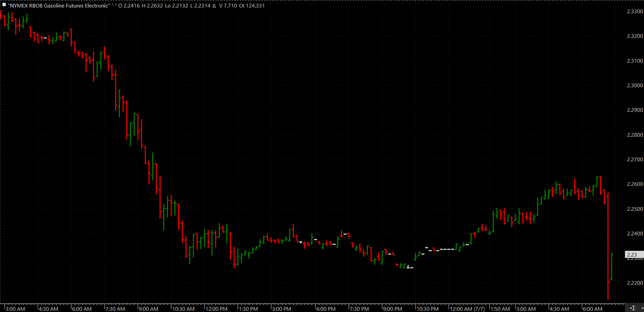Click the open value O 2.2416
644x312 pixels.
pos(129,6)
